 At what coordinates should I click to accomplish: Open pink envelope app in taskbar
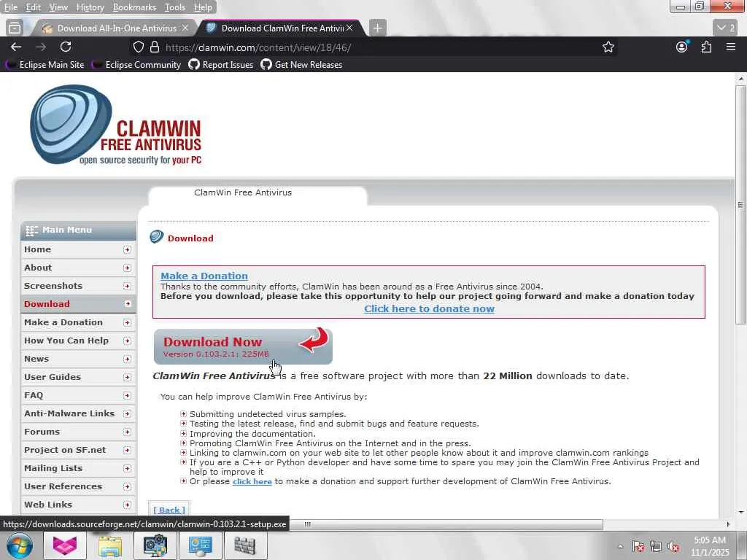pos(65,545)
